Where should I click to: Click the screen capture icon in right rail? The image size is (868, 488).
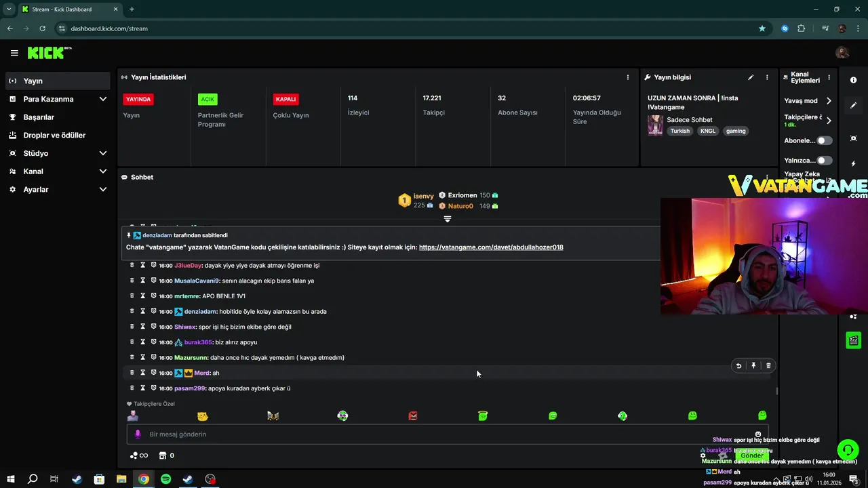(853, 138)
